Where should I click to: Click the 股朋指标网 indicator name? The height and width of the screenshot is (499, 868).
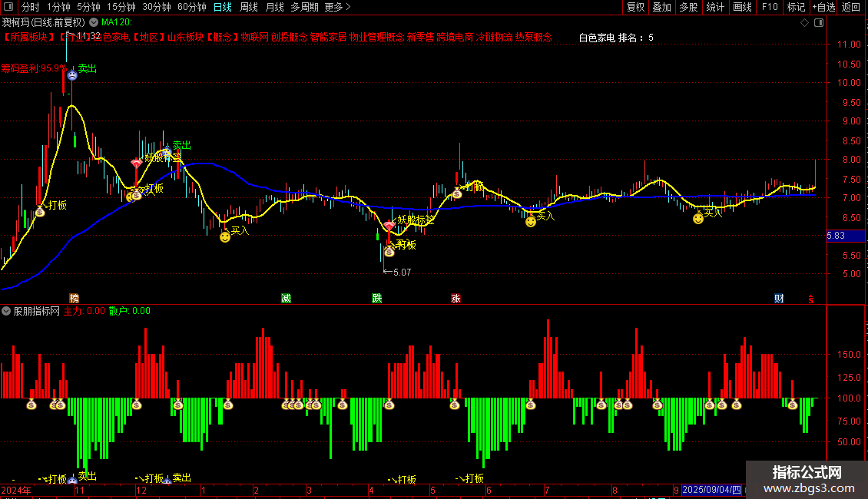[37, 311]
